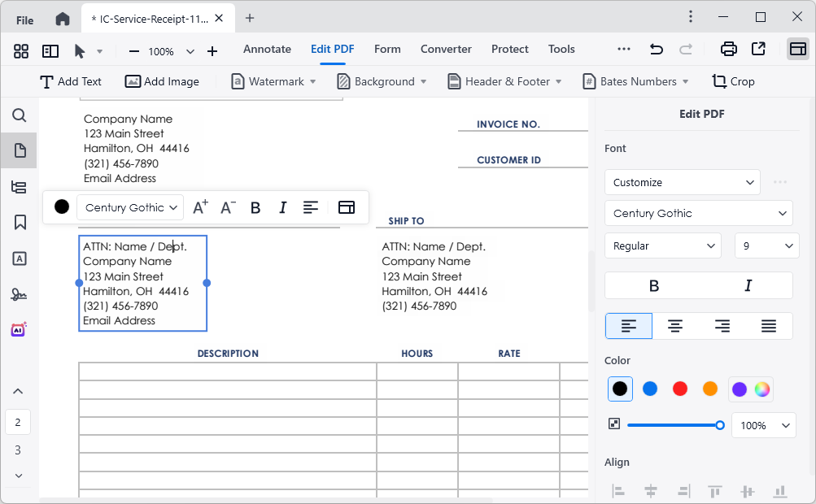
Task: Toggle Bold in the right Edit PDF panel
Action: click(x=653, y=285)
